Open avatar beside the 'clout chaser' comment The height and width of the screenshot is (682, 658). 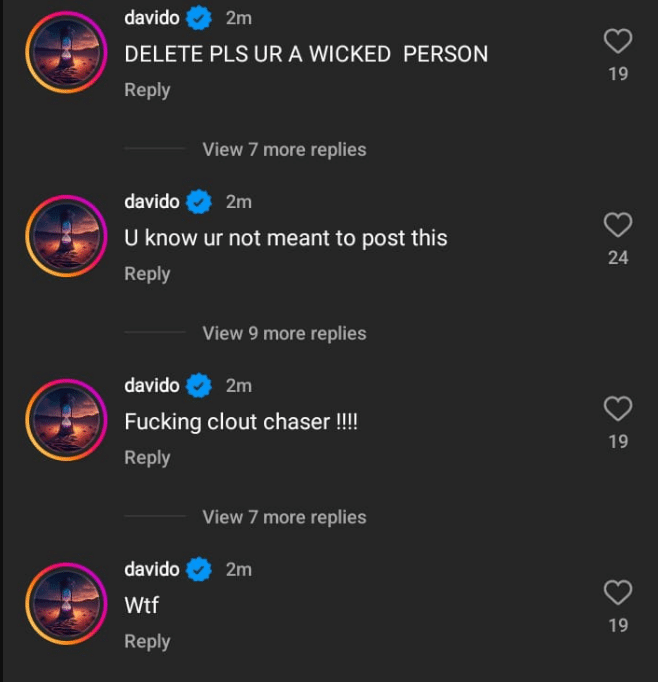pyautogui.click(x=66, y=420)
